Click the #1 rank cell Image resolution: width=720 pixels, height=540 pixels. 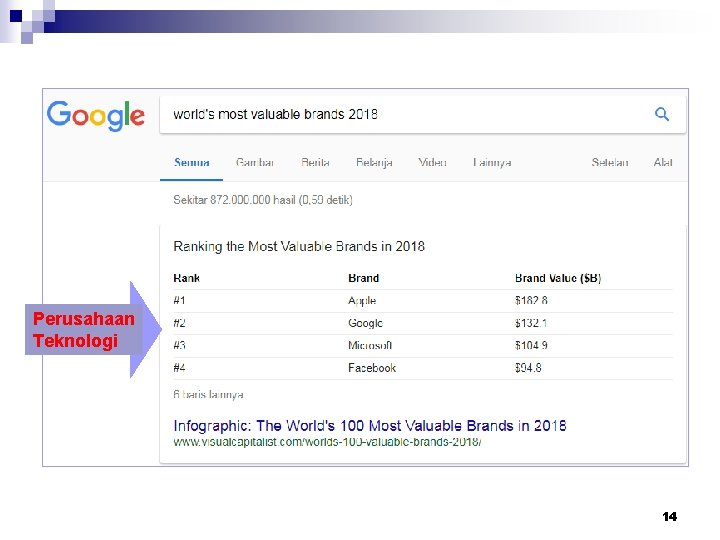tap(179, 301)
